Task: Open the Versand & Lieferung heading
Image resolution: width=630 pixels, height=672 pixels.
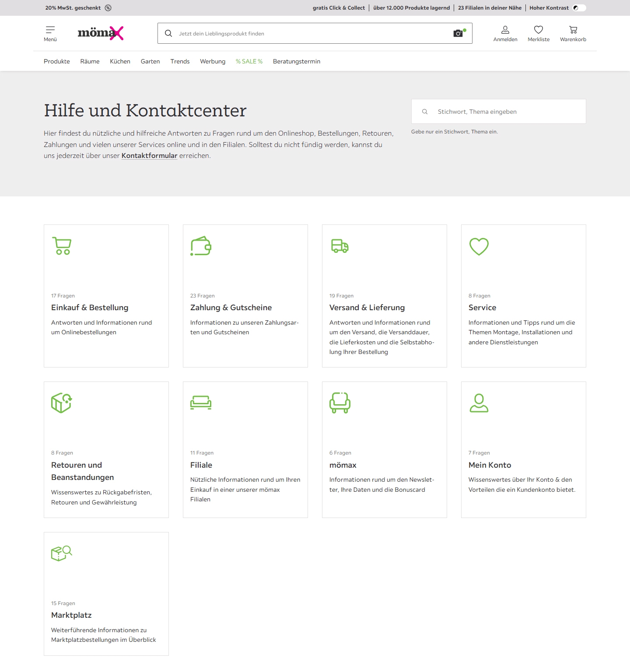Action: click(x=367, y=308)
